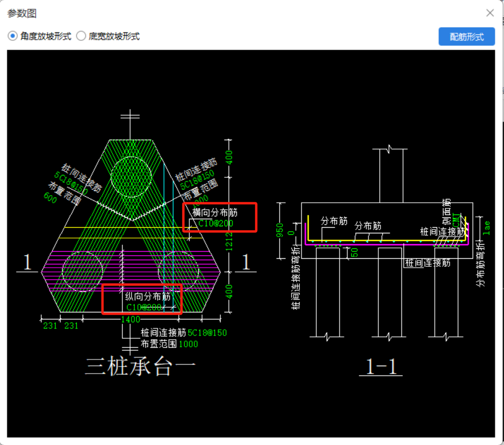Viewport: 504px width, 445px height.
Task: Edit the 横向分布筋 value C10@200
Action: [x=216, y=223]
